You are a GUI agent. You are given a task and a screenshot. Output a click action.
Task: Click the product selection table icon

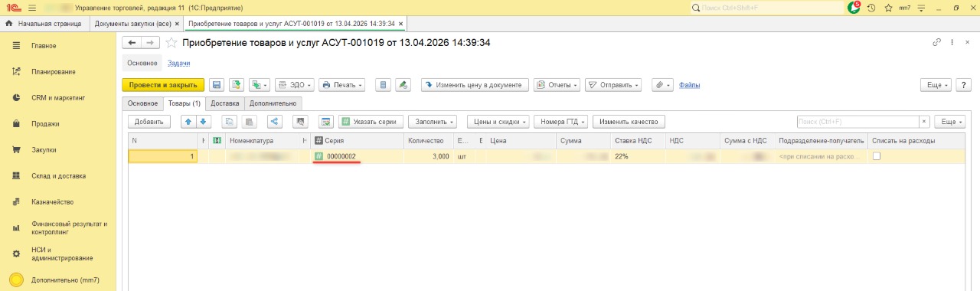click(x=325, y=121)
